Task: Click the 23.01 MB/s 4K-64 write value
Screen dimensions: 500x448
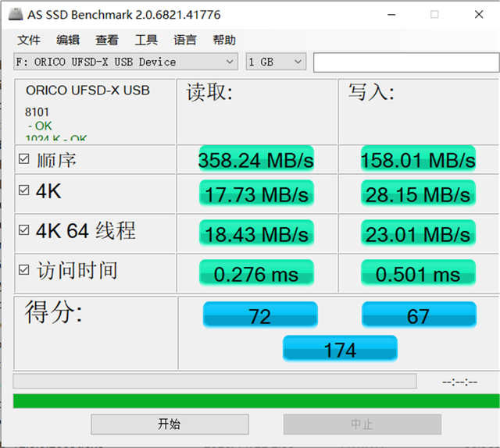Action: 418,233
